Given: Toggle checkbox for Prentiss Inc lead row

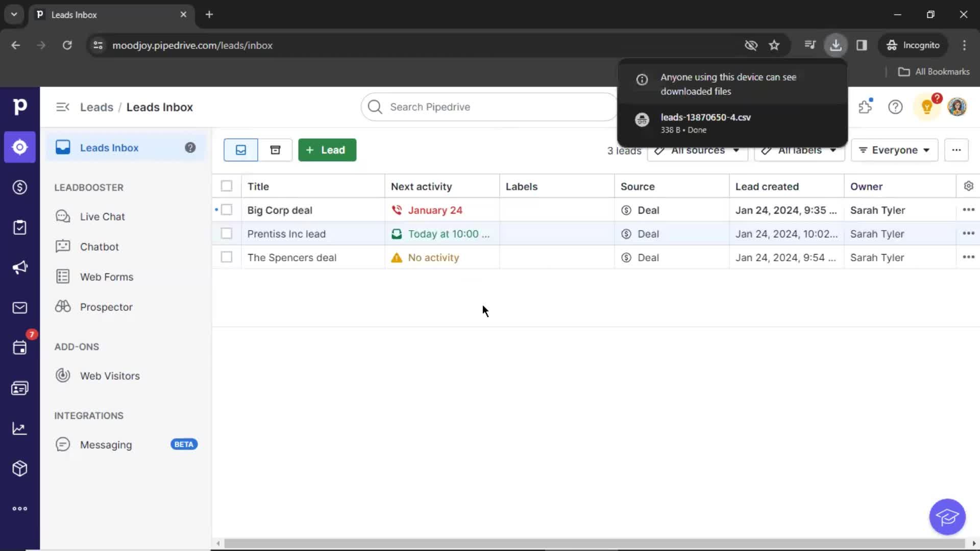Looking at the screenshot, I should point(226,234).
